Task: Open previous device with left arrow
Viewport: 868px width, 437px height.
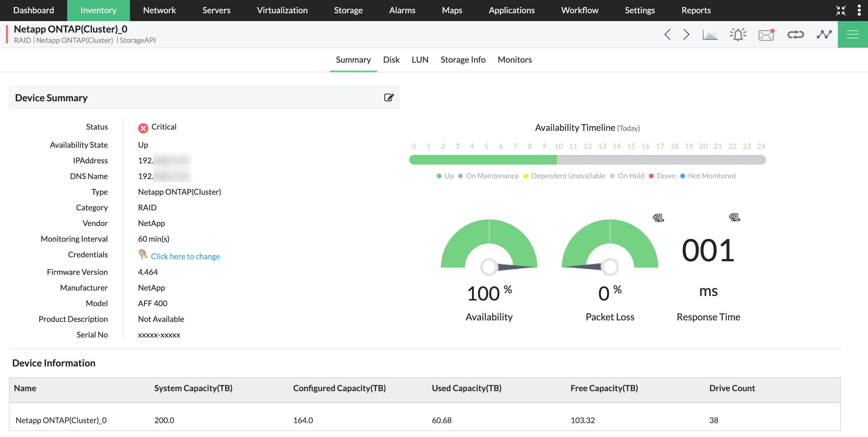Action: pyautogui.click(x=667, y=34)
